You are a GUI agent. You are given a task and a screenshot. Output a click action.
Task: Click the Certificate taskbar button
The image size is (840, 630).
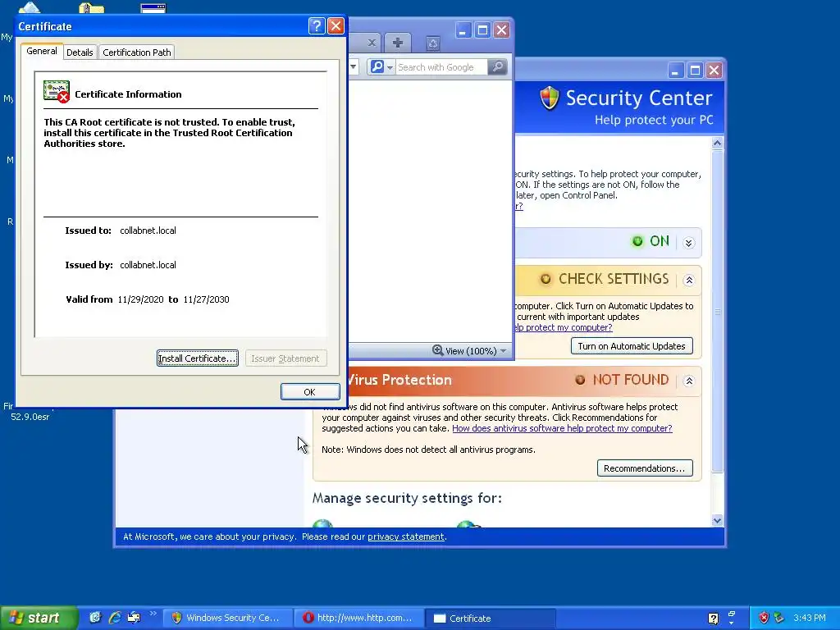[490, 619]
